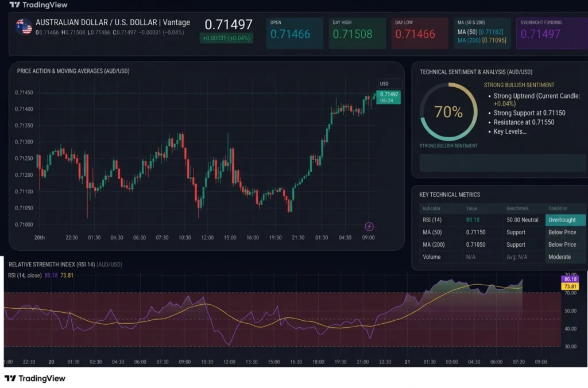Viewport: 588px width, 388px height.
Task: Click the Condition column header
Action: coord(558,208)
